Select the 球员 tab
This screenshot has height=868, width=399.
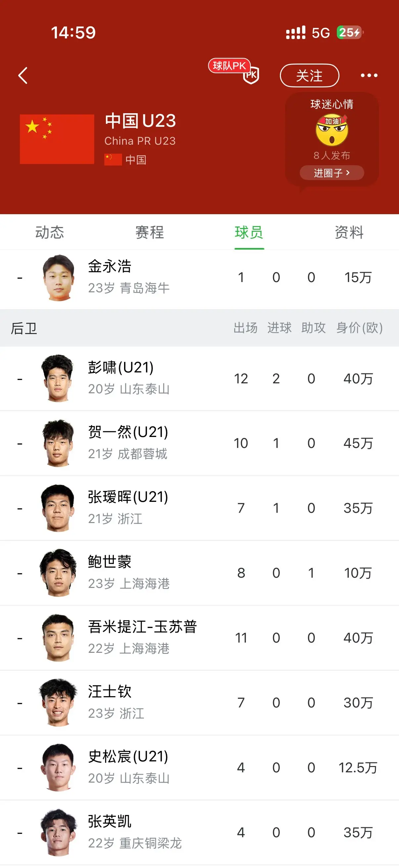(x=249, y=232)
